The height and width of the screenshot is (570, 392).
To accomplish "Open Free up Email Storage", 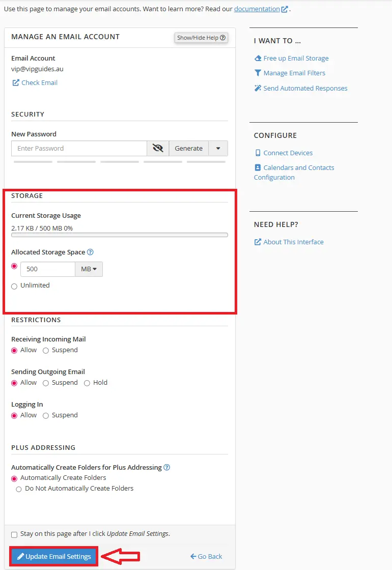I will click(296, 58).
